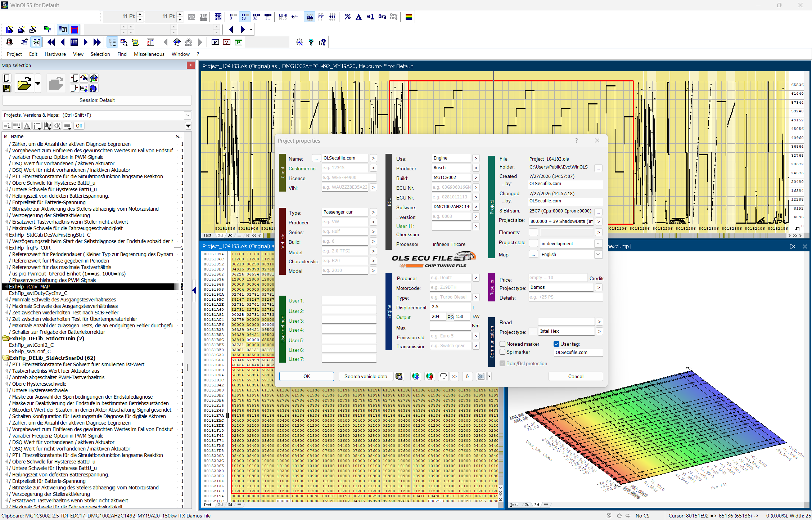The image size is (812, 520).
Task: Open the Window menu
Action: (181, 54)
